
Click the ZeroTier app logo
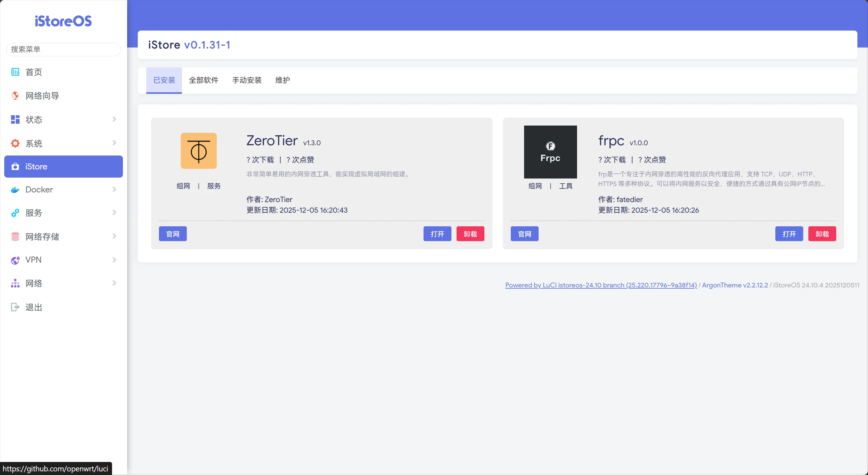pos(199,151)
